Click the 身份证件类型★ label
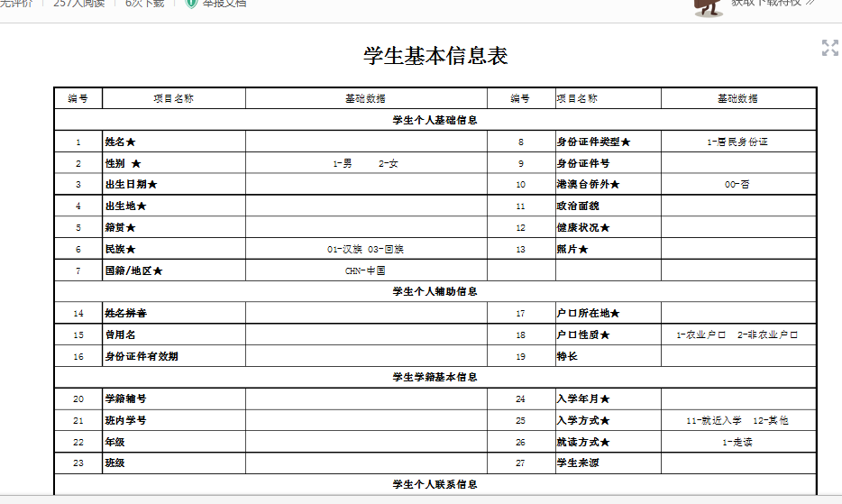This screenshot has width=842, height=504. pyautogui.click(x=593, y=142)
